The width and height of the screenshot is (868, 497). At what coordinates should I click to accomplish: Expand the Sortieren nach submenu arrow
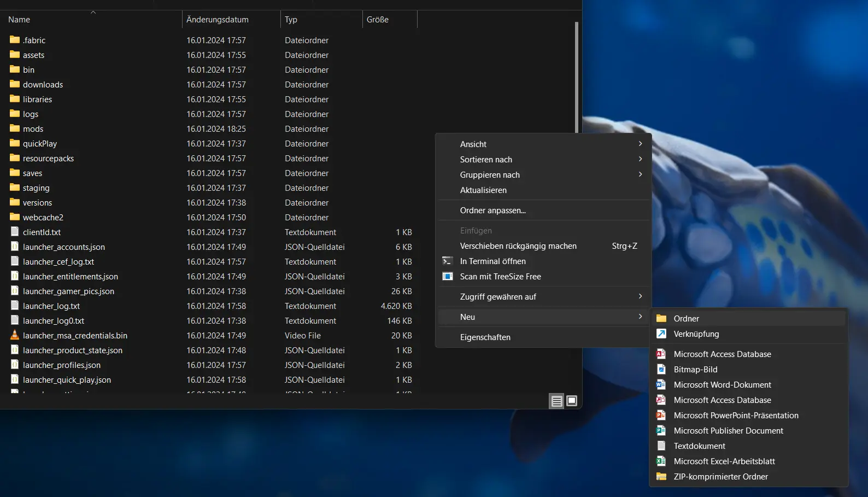(x=640, y=159)
